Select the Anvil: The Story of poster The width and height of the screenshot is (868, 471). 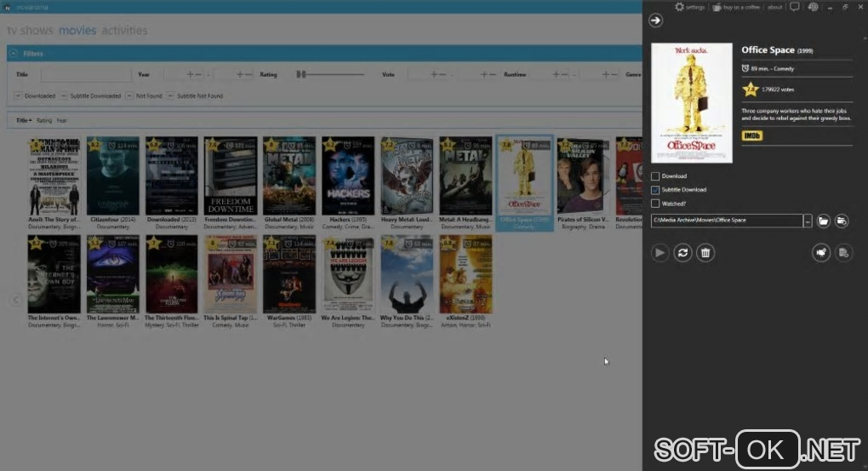point(54,176)
